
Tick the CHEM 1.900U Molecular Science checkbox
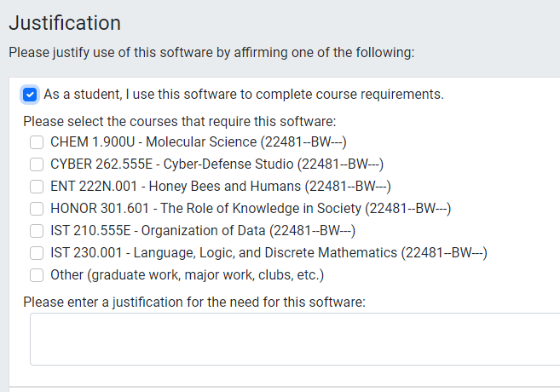click(x=37, y=141)
